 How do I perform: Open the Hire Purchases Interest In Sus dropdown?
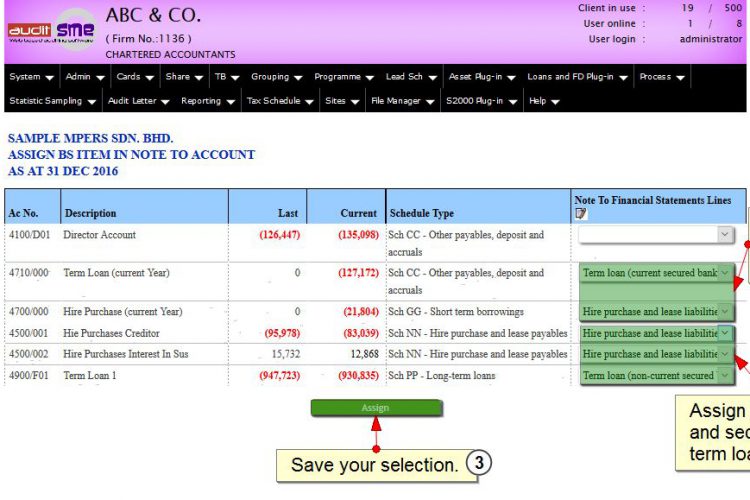pos(656,354)
